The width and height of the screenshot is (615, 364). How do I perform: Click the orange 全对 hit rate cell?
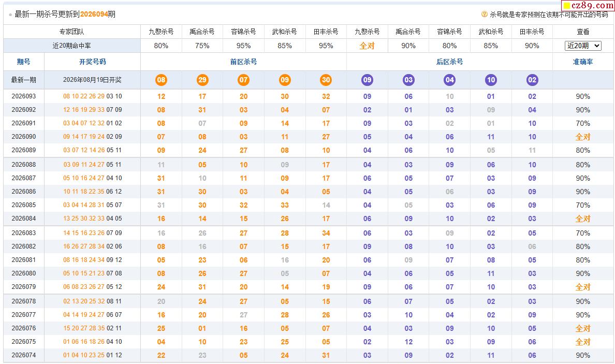[367, 46]
